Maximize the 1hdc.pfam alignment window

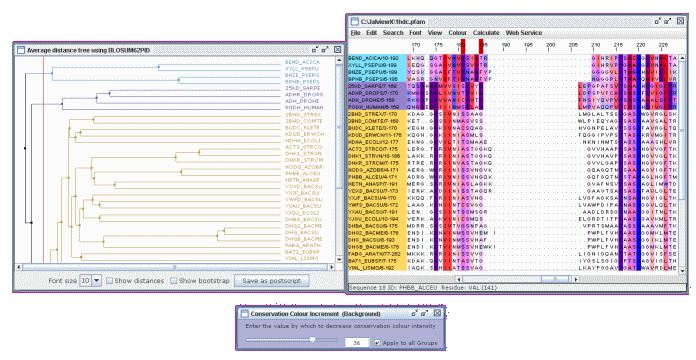click(x=668, y=21)
